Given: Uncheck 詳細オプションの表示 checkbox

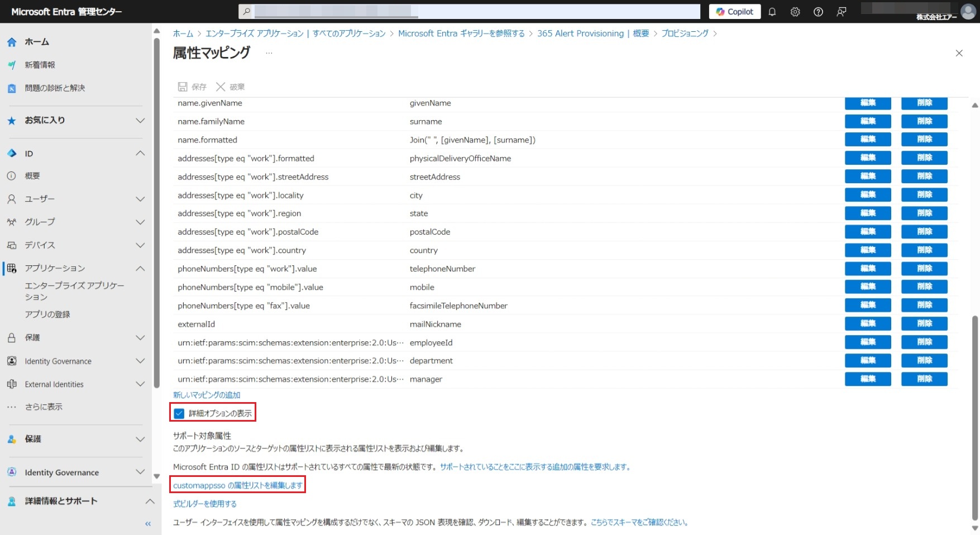Looking at the screenshot, I should pyautogui.click(x=179, y=413).
